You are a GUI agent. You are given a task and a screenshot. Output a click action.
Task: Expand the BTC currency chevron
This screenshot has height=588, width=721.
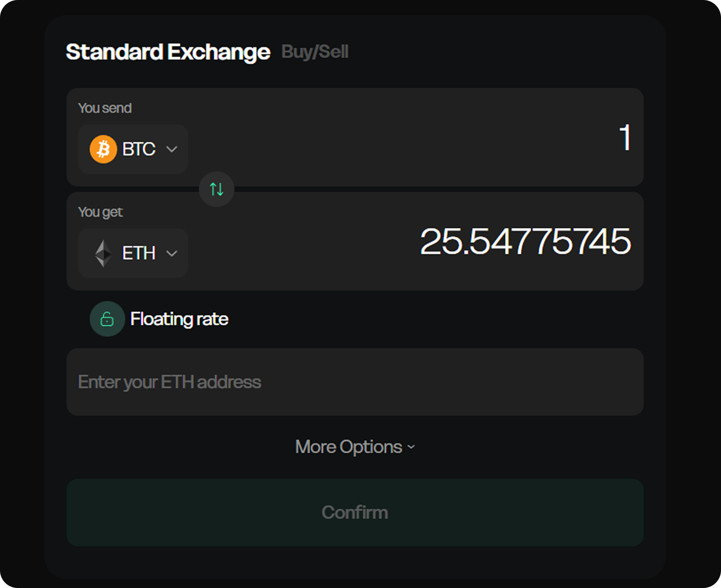point(172,149)
